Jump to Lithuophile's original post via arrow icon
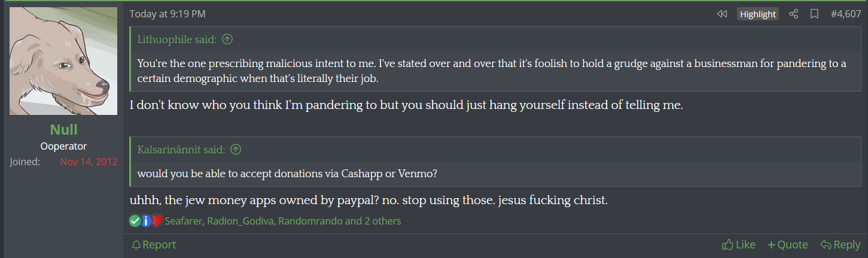Viewport: 868px width, 258px height. click(227, 40)
